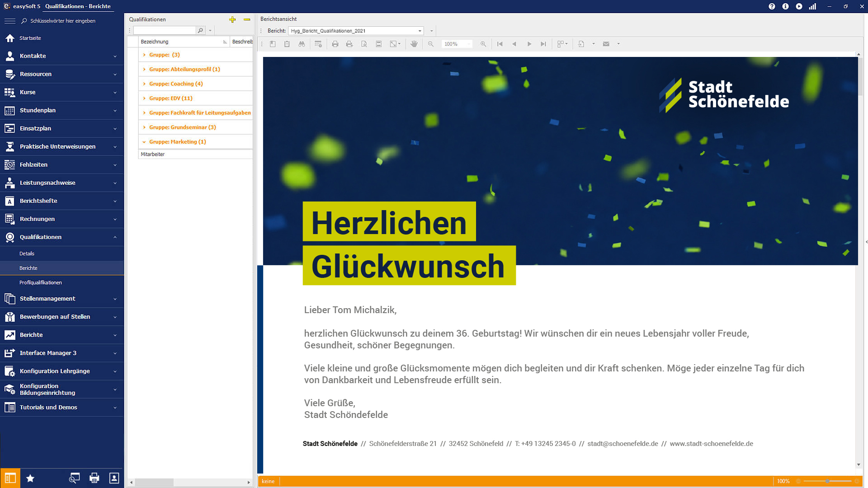Collapse Gruppe: Marketing (1)

click(x=144, y=142)
